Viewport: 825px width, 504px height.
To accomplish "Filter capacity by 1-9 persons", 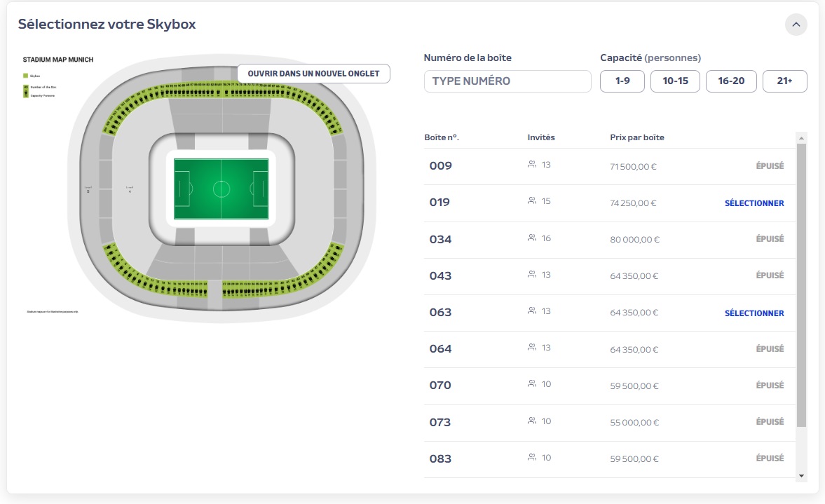I will pyautogui.click(x=622, y=81).
